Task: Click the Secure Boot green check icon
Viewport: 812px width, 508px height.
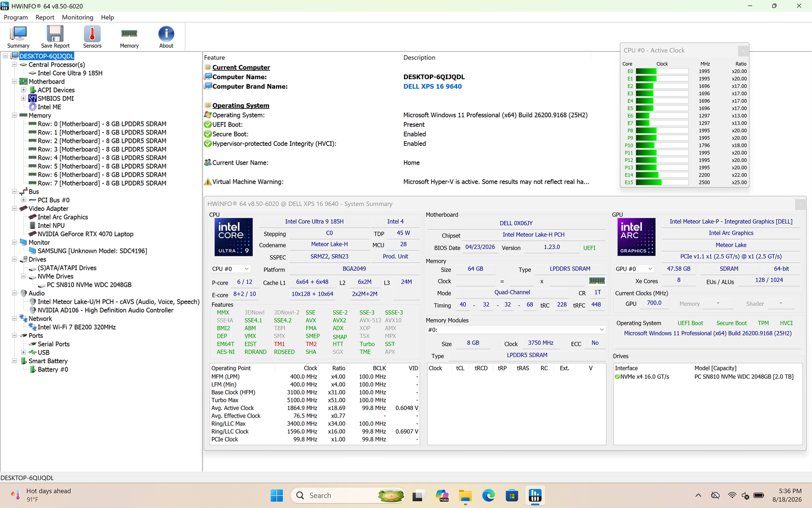Action: pyautogui.click(x=208, y=134)
